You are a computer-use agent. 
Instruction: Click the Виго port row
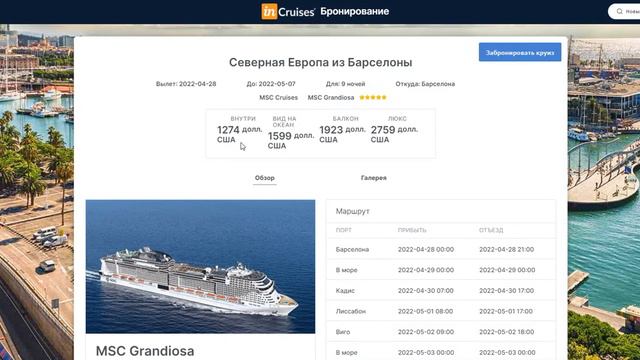tap(441, 332)
